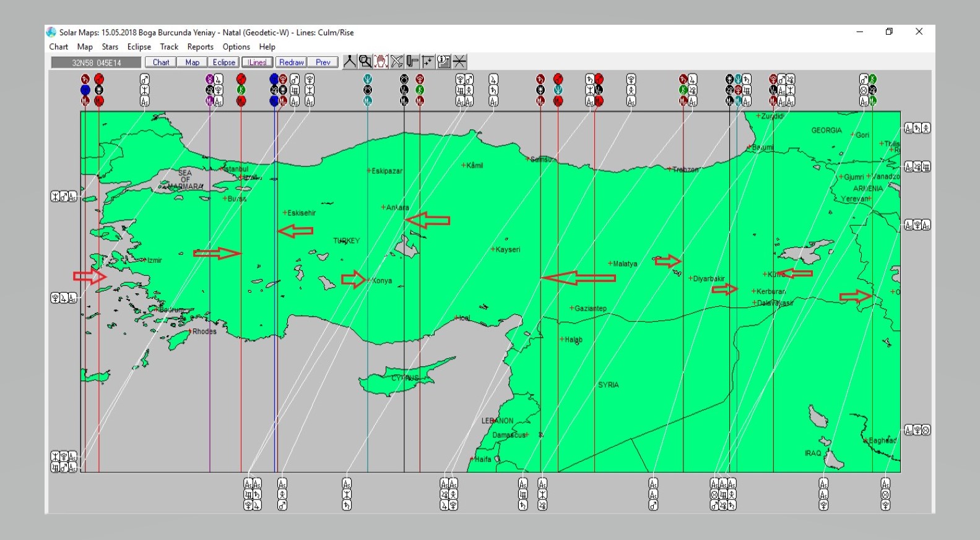Click the Ankara city marker on map
This screenshot has width=980, height=540.
[x=384, y=207]
